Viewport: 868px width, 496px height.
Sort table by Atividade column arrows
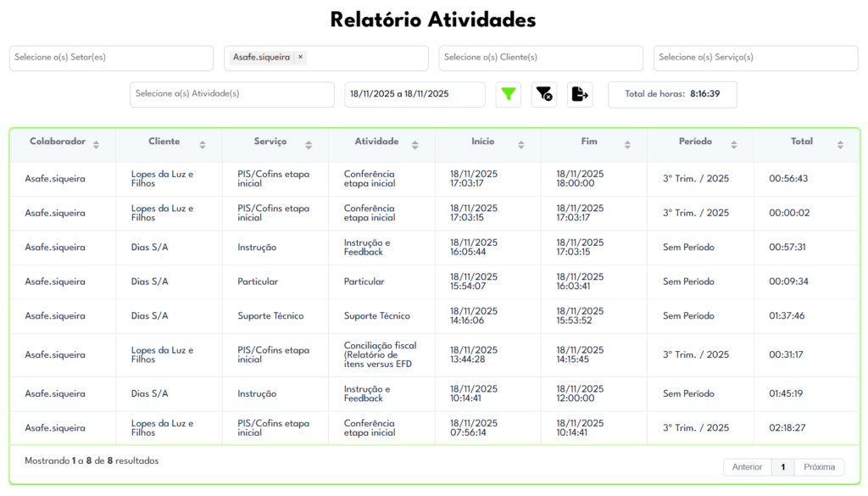coord(415,144)
